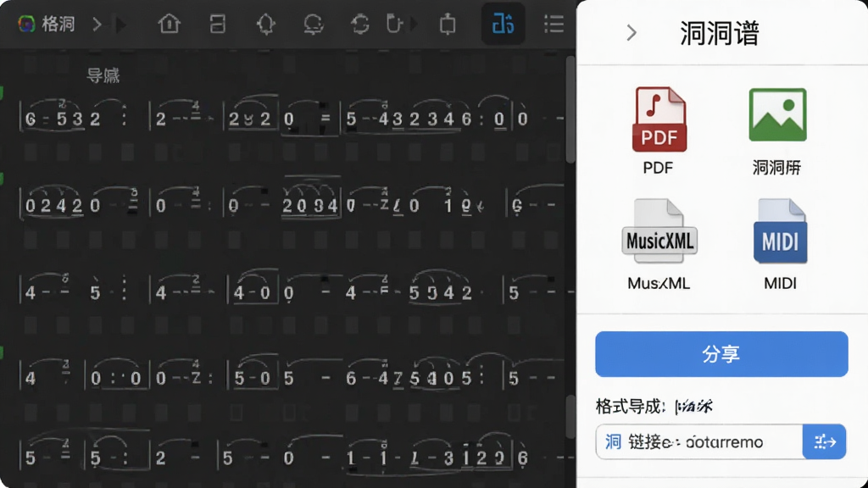Click the colorful 格洞 app logo
This screenshot has width=868, height=488.
(x=26, y=24)
